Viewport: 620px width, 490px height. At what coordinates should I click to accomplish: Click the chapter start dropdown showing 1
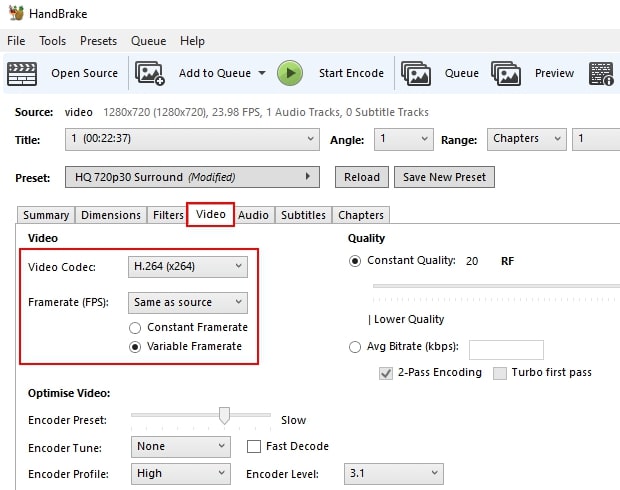[596, 139]
